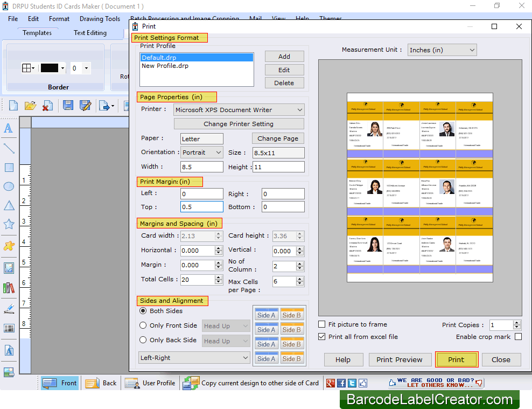
Task: Open the Measurement Unit dropdown
Action: point(442,50)
